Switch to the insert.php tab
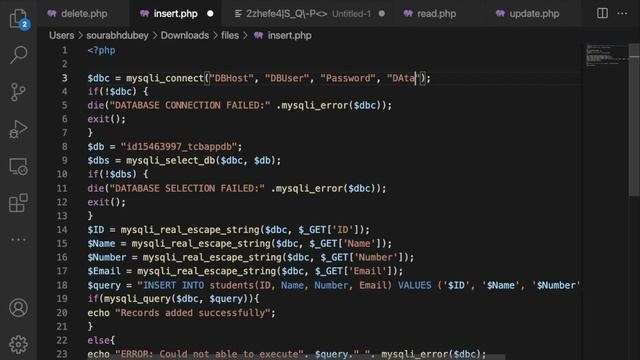640x360 pixels. click(x=176, y=13)
